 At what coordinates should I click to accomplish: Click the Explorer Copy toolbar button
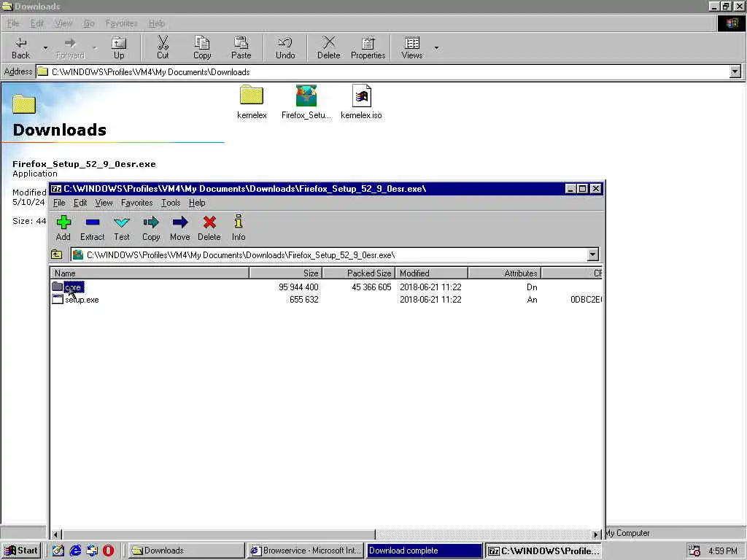[202, 48]
